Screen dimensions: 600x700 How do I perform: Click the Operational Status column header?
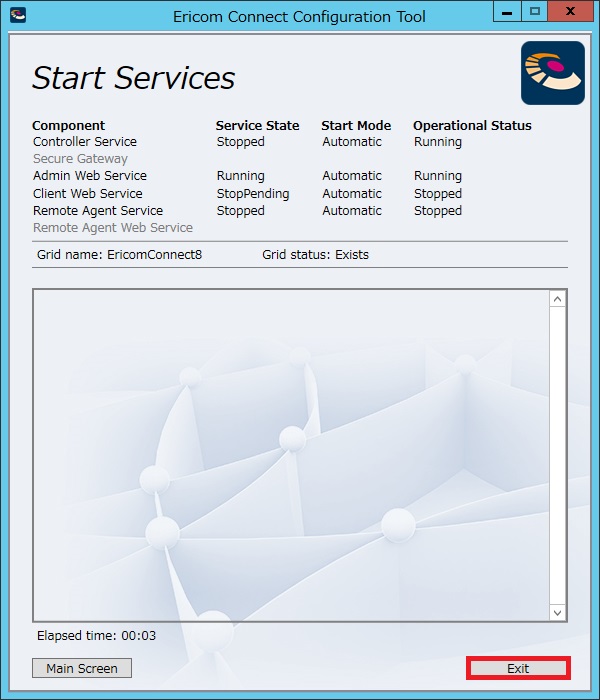(x=472, y=125)
